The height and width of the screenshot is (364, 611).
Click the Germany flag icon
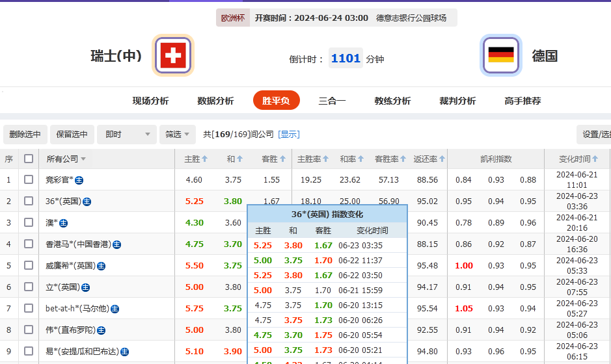[x=500, y=55]
